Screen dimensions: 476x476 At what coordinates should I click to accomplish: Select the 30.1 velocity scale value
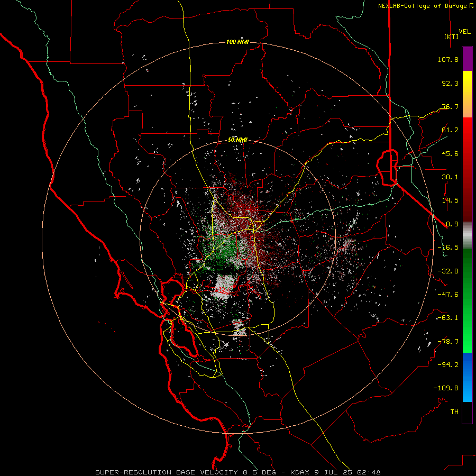click(450, 177)
